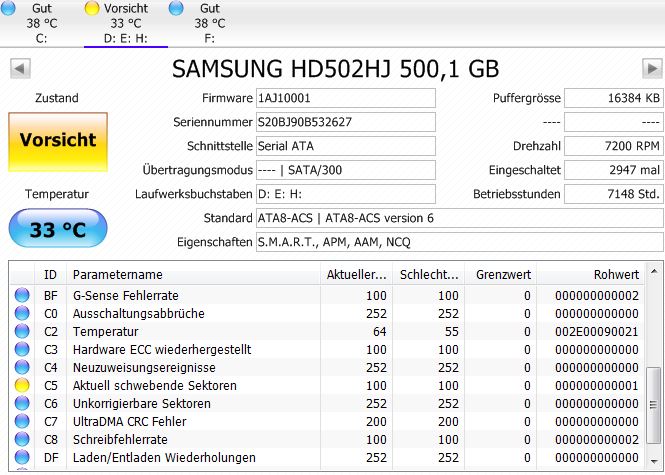Screen dimensions: 665x475
Task: Select the Unkorrigierbare Sektoren row
Action: click(327, 403)
